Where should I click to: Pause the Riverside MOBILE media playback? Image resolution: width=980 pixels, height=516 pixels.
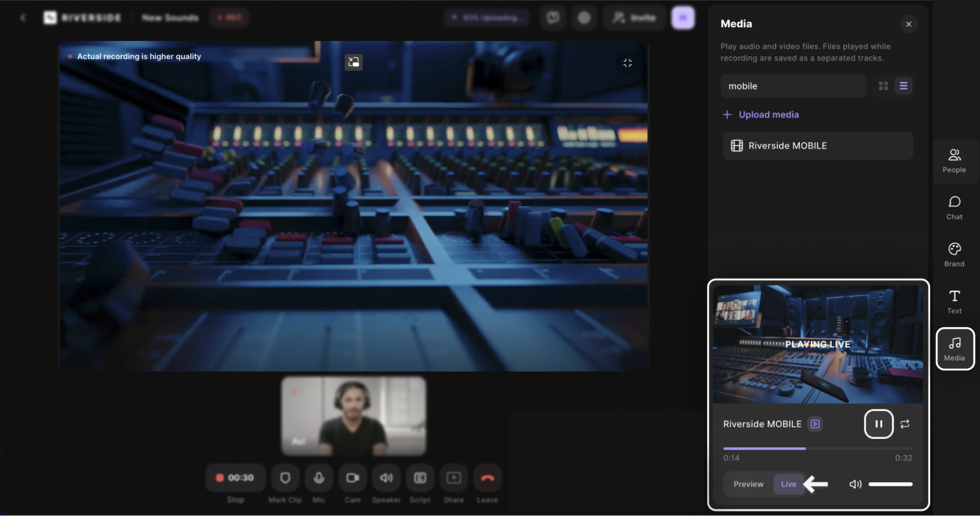879,424
